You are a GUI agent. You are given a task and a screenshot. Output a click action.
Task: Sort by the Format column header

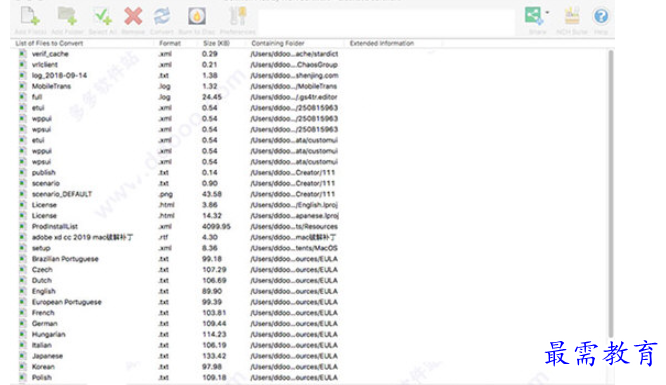pos(170,43)
